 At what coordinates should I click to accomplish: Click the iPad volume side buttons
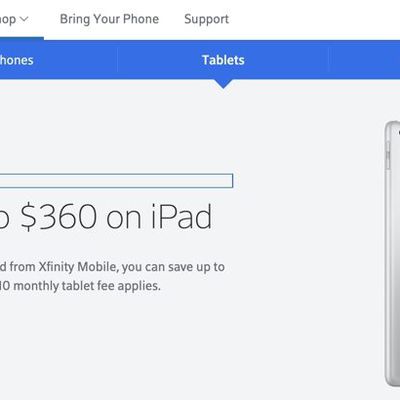[x=387, y=154]
